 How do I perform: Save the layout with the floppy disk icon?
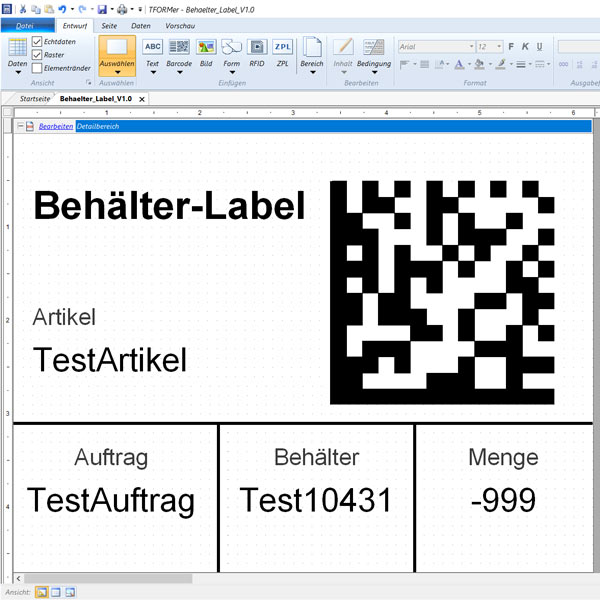tap(102, 9)
